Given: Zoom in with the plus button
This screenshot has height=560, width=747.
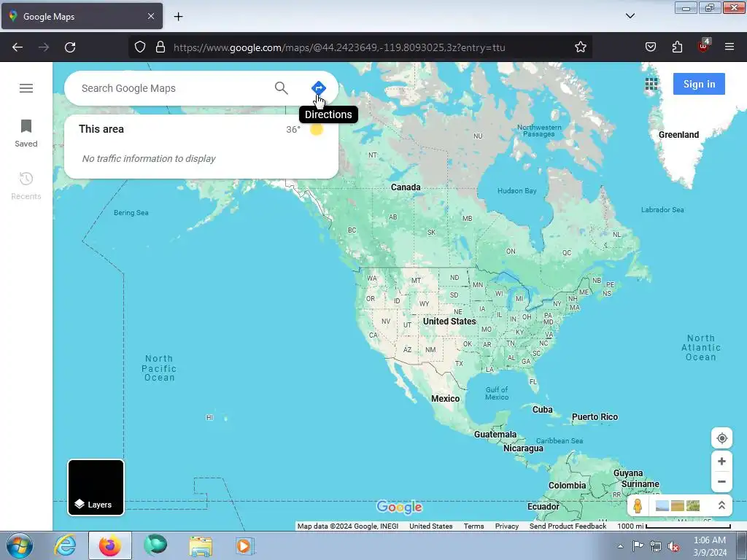Looking at the screenshot, I should pyautogui.click(x=721, y=461).
